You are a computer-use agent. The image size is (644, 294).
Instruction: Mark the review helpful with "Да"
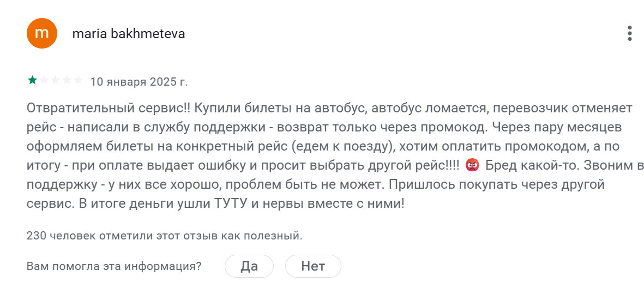pyautogui.click(x=249, y=266)
